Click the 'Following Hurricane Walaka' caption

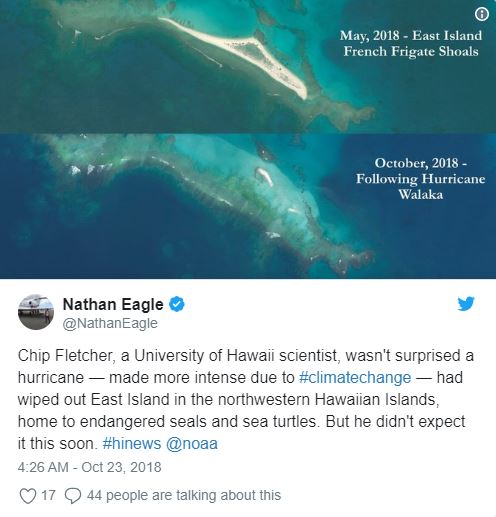[x=420, y=187]
